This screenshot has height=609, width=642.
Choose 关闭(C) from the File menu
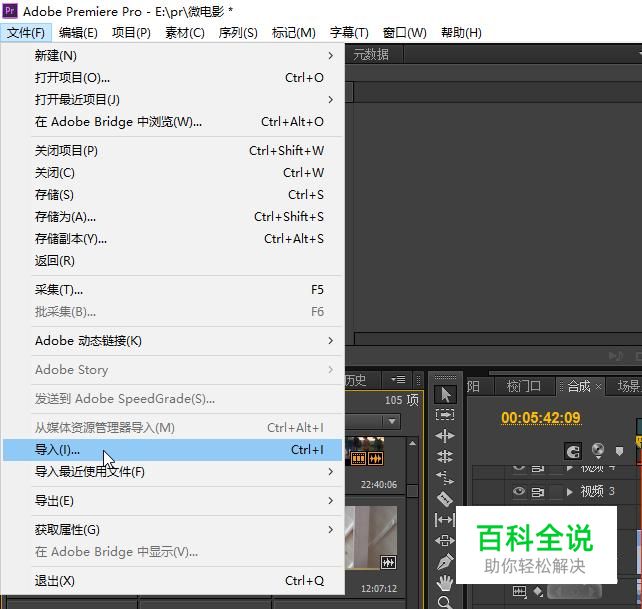coord(172,173)
